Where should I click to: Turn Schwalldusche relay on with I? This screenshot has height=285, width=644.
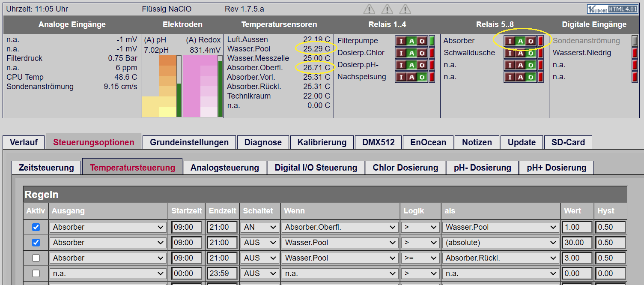(510, 53)
